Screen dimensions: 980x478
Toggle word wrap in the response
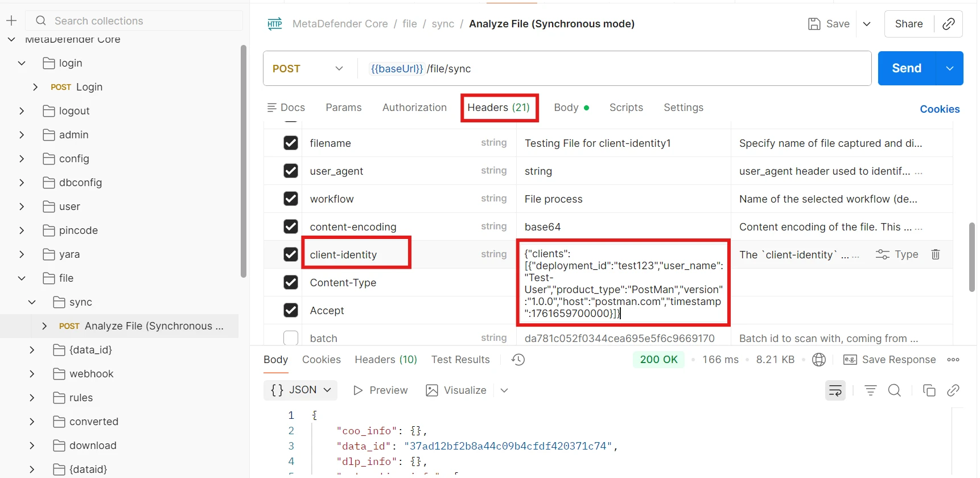[x=835, y=390]
